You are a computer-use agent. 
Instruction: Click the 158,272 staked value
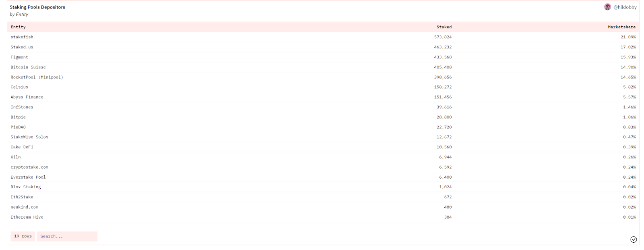(x=443, y=87)
